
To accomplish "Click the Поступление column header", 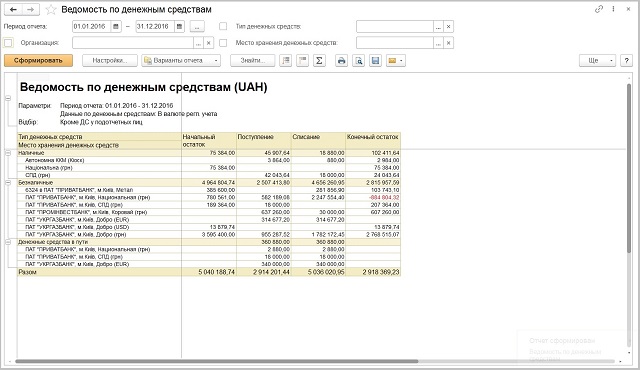I will (x=264, y=141).
